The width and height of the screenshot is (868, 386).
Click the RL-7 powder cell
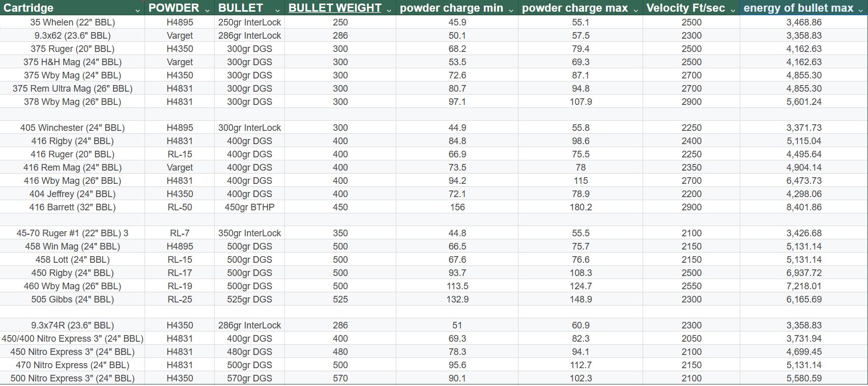(x=180, y=233)
